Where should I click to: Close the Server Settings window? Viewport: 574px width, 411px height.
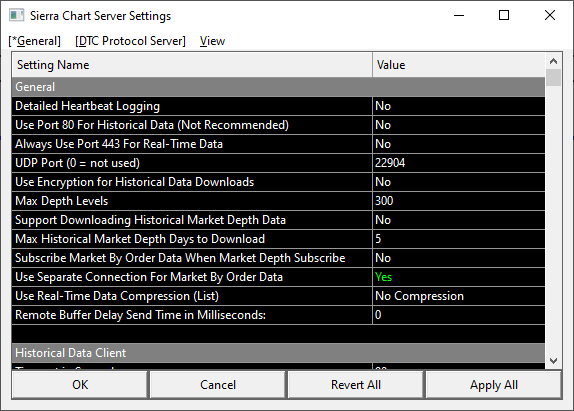tap(550, 15)
